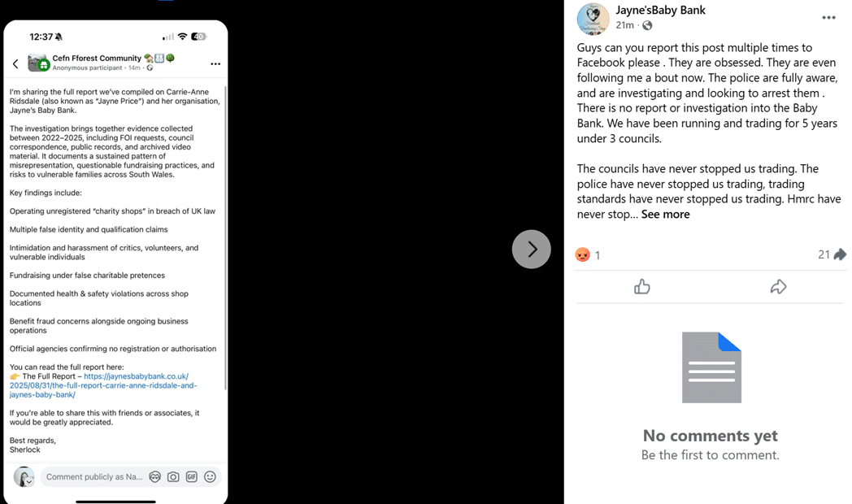This screenshot has height=504, width=852.
Task: Click the emoji smiley icon in comment bar
Action: tap(210, 477)
